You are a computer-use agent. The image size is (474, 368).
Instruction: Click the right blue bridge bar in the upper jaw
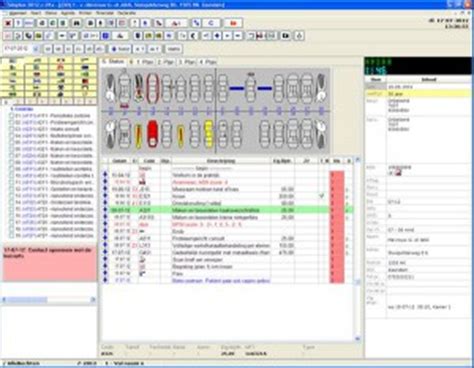pos(265,88)
